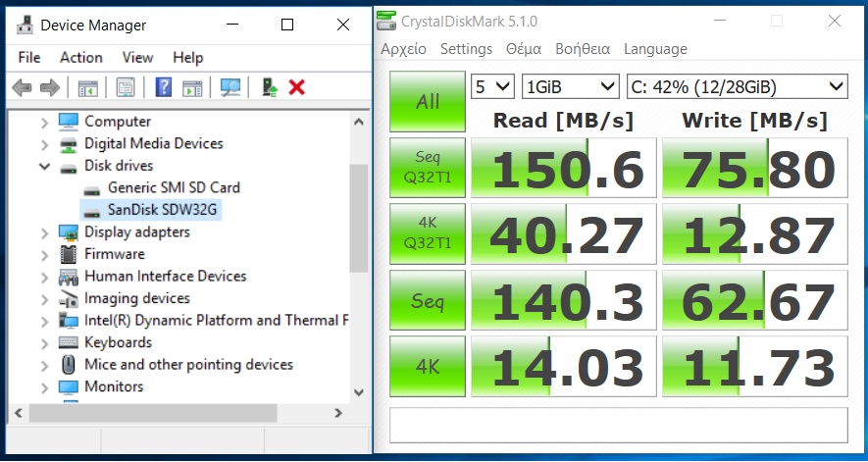Select Generic SMI SD Card tree item
Screen dimensions: 868x462
174,187
